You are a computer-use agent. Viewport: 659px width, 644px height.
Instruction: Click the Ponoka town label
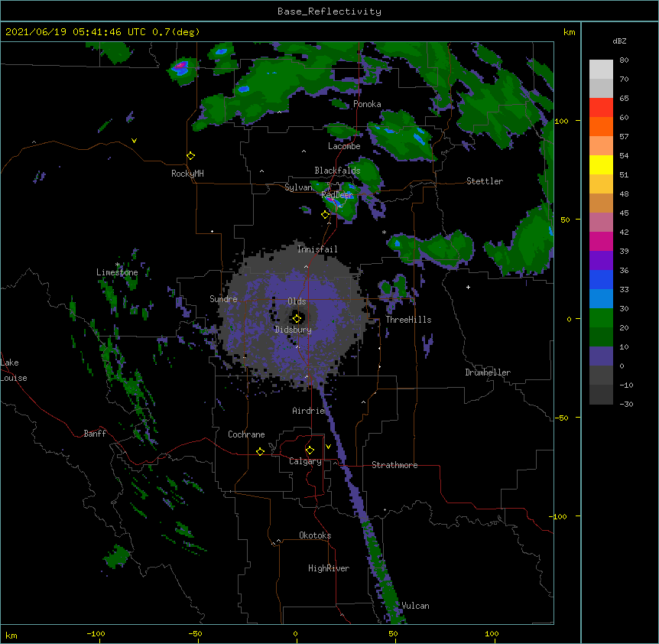tap(367, 104)
